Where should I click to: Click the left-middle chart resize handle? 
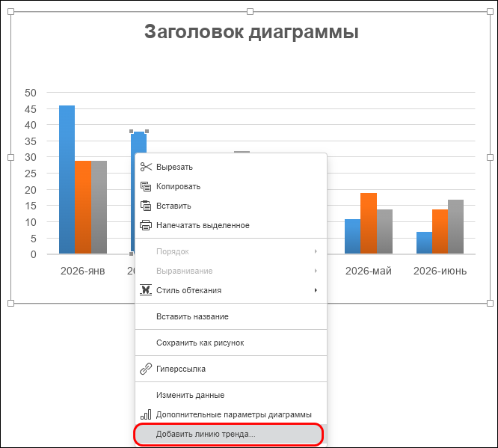point(10,157)
